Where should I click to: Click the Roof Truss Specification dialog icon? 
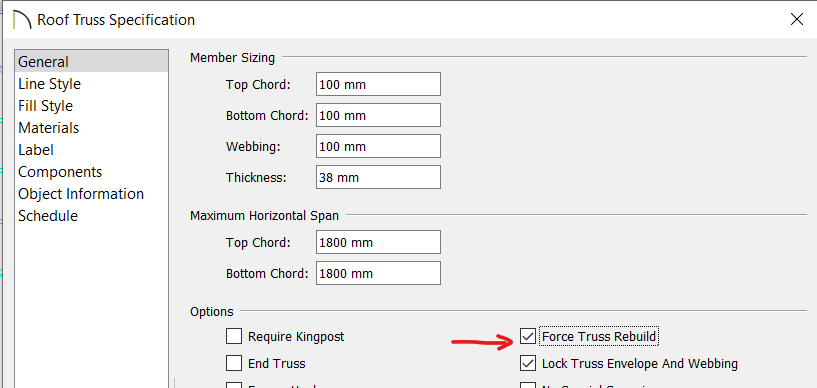(21, 20)
